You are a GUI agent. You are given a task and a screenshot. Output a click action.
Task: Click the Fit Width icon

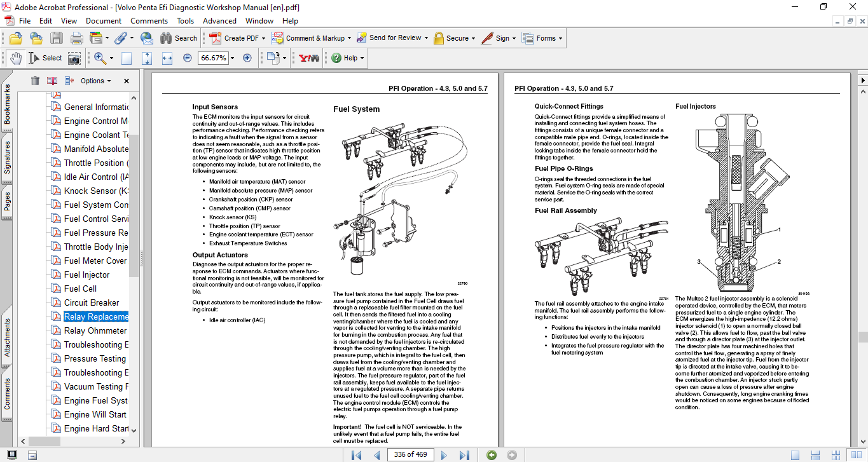click(x=167, y=58)
